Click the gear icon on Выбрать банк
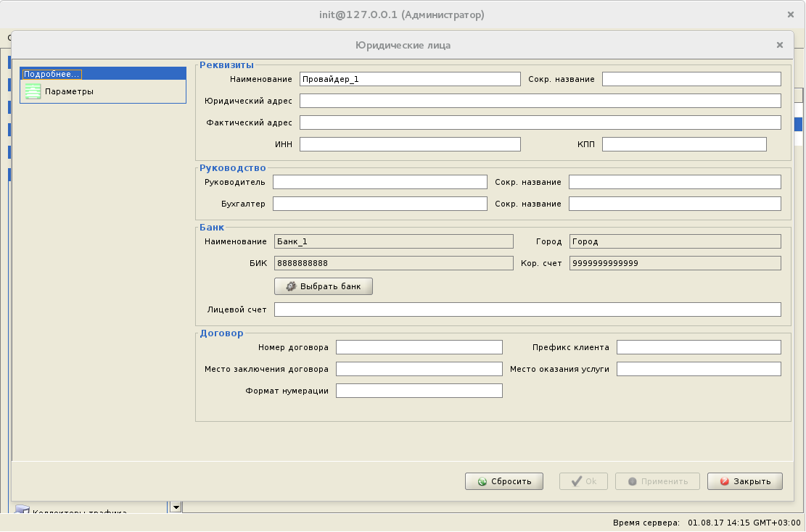 pos(291,286)
